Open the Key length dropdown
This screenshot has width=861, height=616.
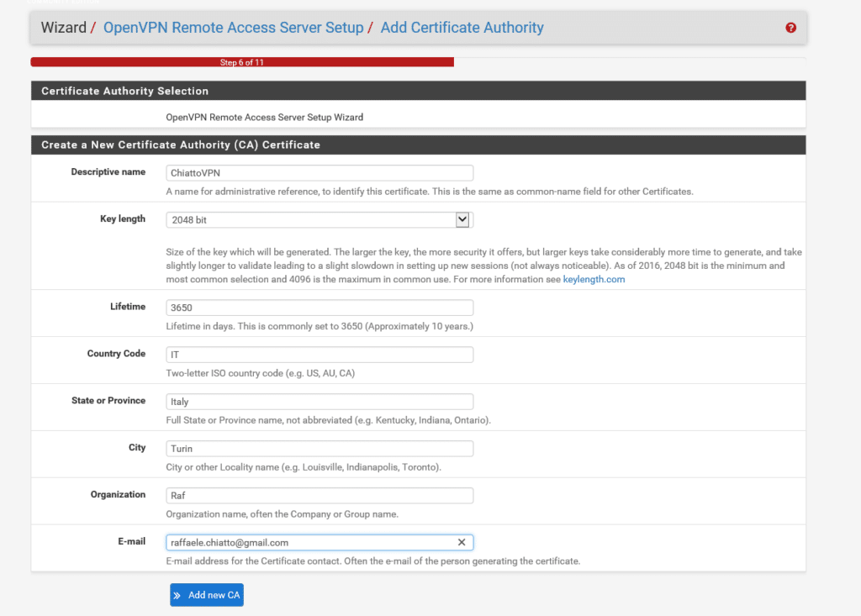(320, 220)
